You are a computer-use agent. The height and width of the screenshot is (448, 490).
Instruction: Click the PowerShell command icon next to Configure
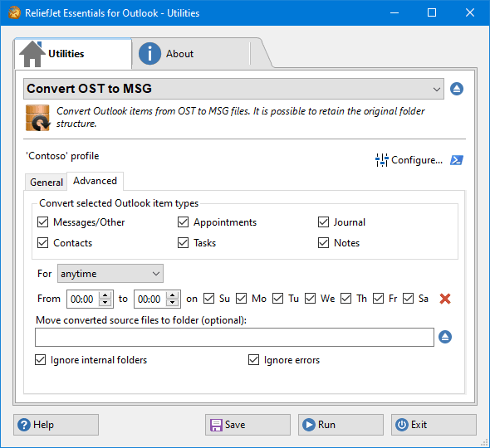point(457,160)
